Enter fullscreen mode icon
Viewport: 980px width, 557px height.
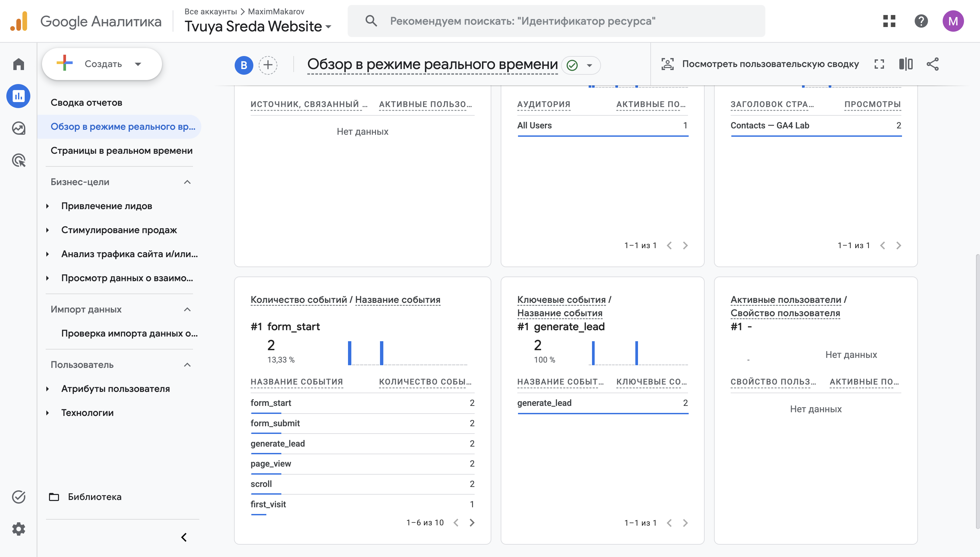pos(879,64)
